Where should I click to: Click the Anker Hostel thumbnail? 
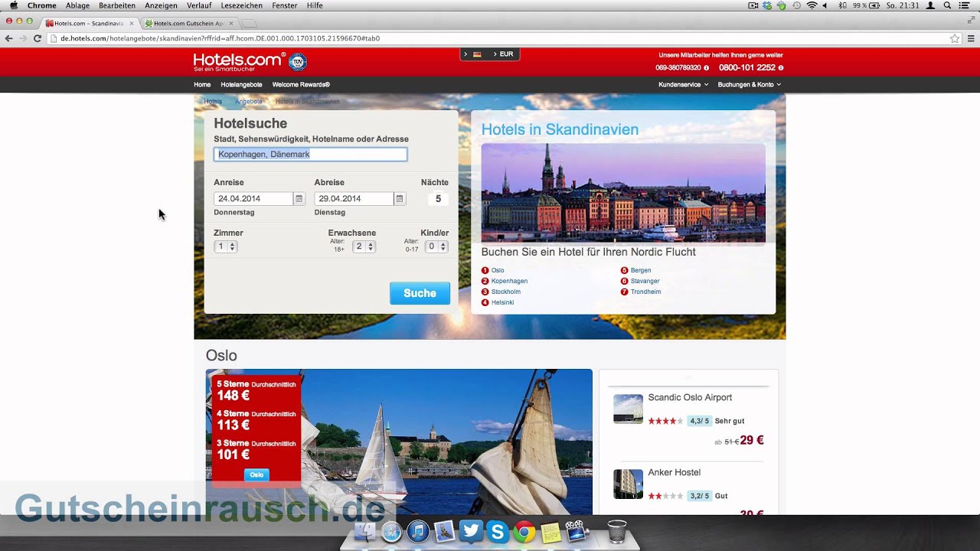[628, 484]
